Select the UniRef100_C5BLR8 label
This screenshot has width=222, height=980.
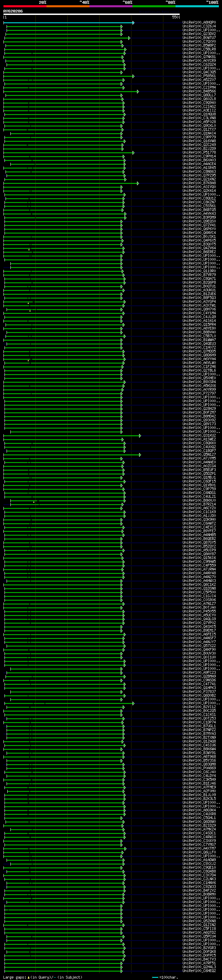tap(199, 49)
